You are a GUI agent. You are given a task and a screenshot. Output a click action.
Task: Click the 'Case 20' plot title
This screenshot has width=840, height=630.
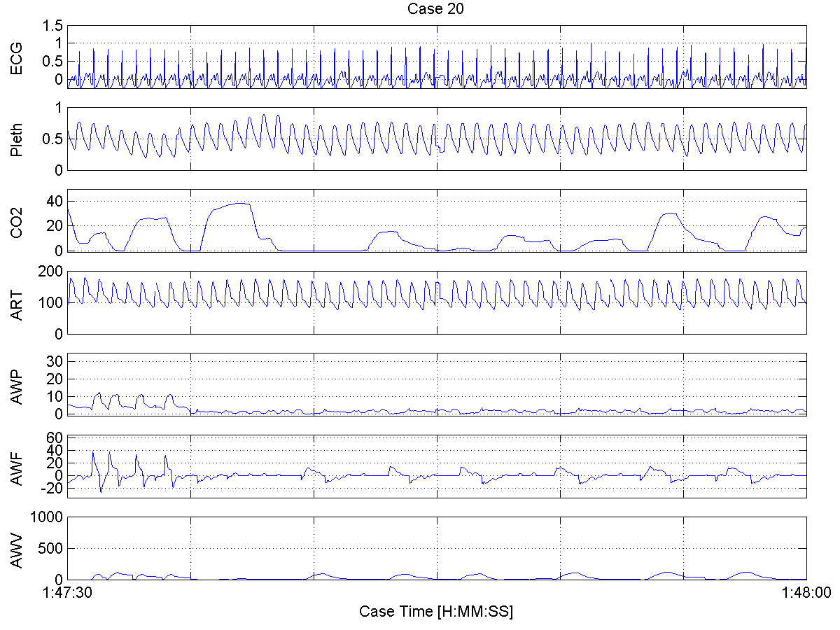[x=435, y=8]
